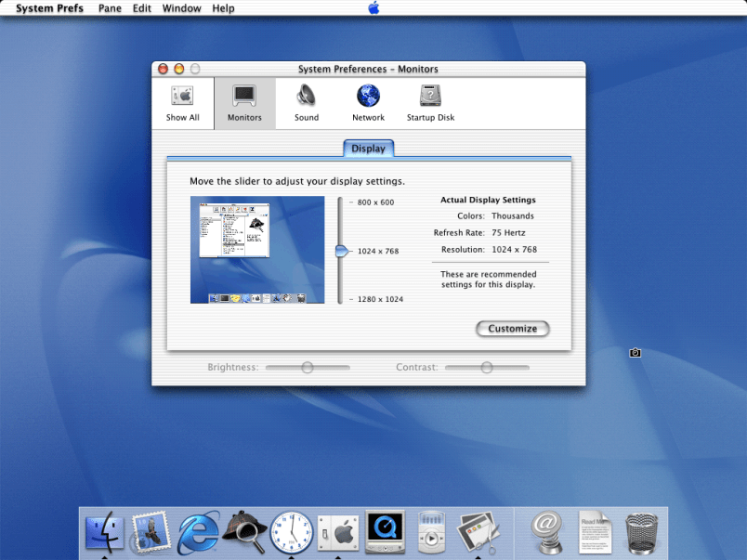Viewport: 747px width, 560px height.
Task: Open the Startup Disk pane
Action: (x=430, y=102)
